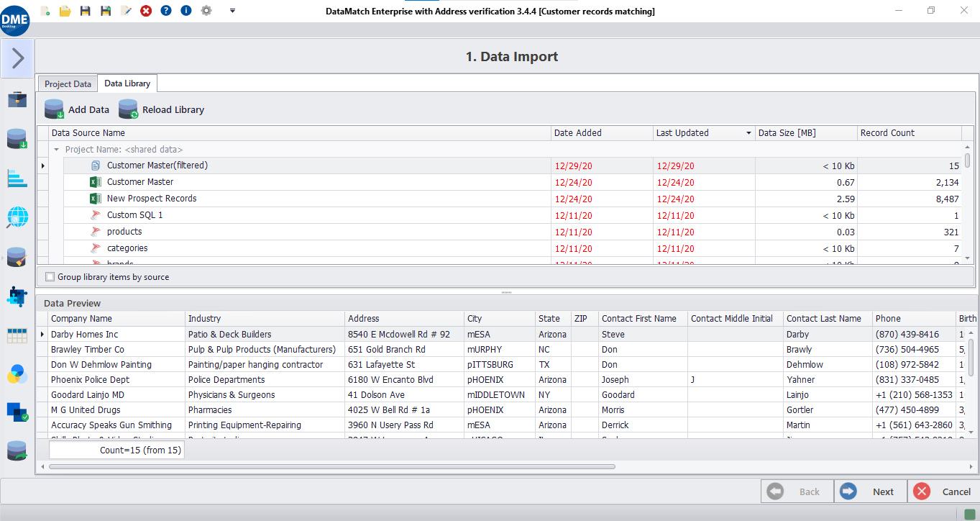Open help via the question mark icon
The image size is (980, 521).
166,11
